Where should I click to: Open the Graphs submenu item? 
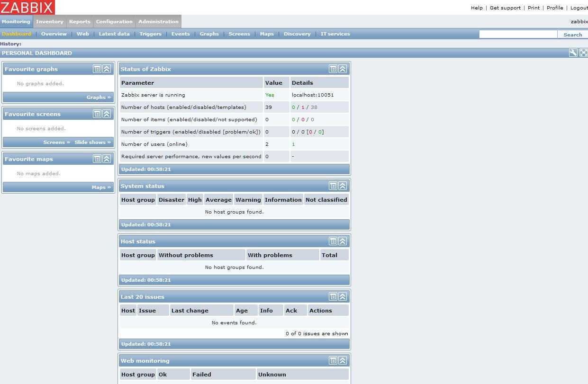pos(209,34)
